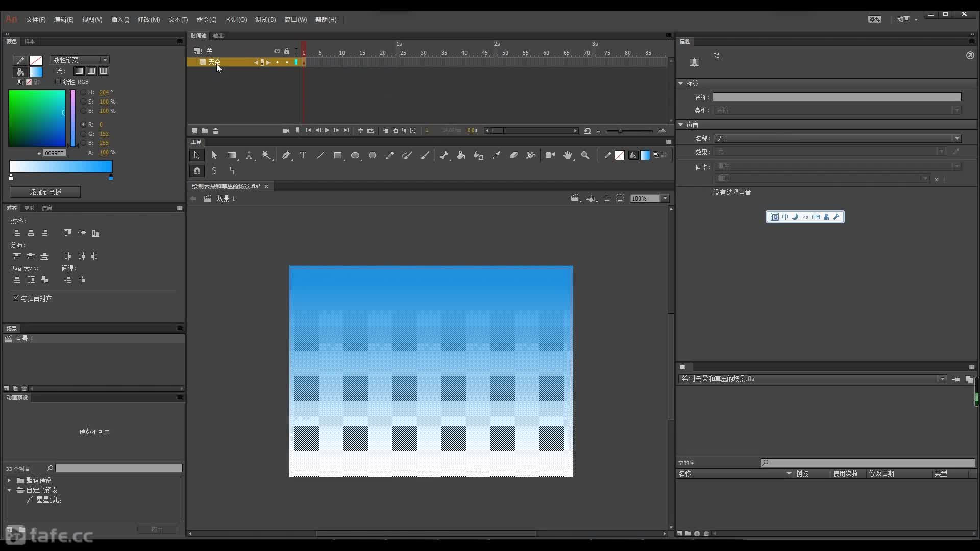Viewport: 980px width, 551px height.
Task: Open the Commands menu
Action: 206,20
